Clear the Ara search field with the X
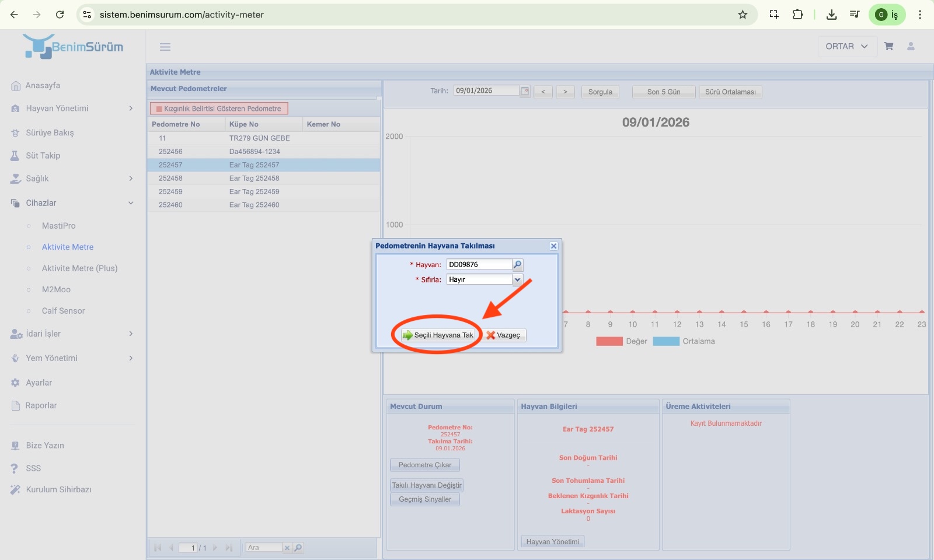This screenshot has width=934, height=560. (287, 548)
